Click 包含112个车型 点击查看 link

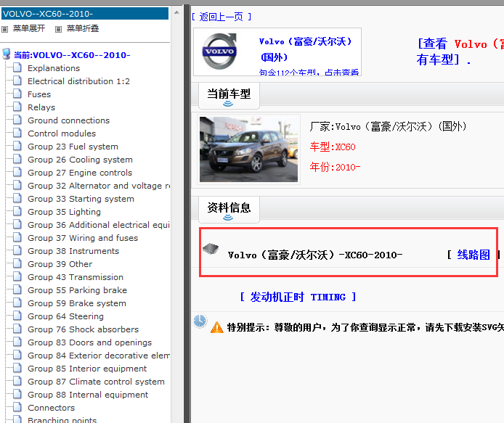click(309, 73)
